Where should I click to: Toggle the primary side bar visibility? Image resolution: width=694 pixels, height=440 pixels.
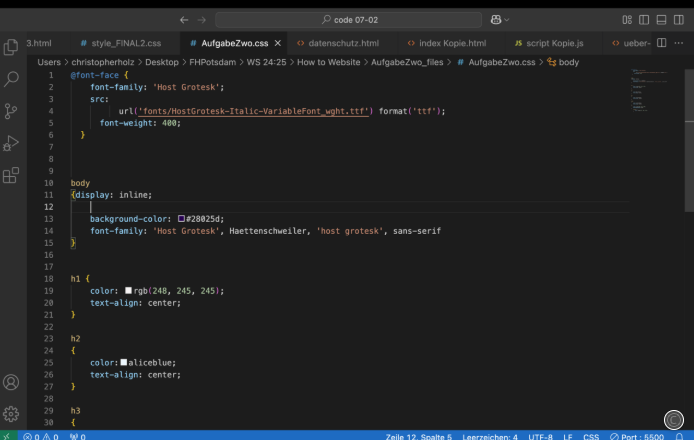click(644, 20)
